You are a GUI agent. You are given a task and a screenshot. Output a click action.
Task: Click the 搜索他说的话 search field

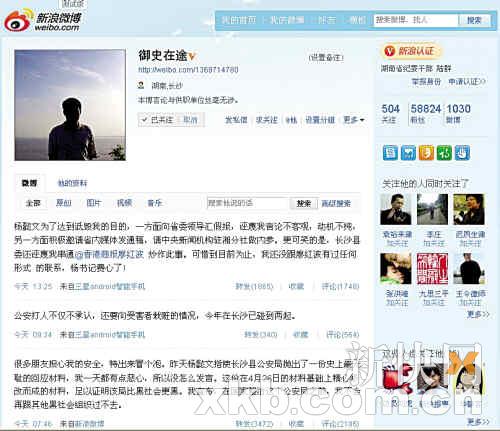click(247, 203)
